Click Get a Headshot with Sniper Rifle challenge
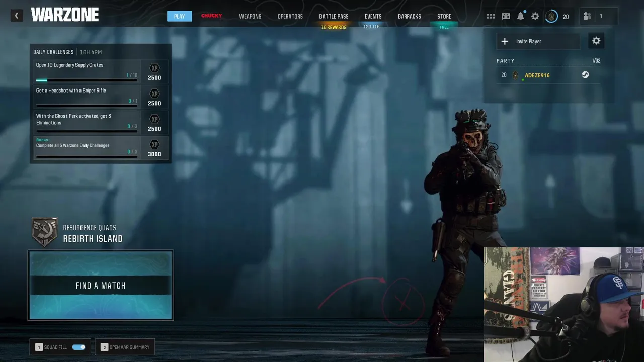The width and height of the screenshot is (644, 362). pos(101,97)
